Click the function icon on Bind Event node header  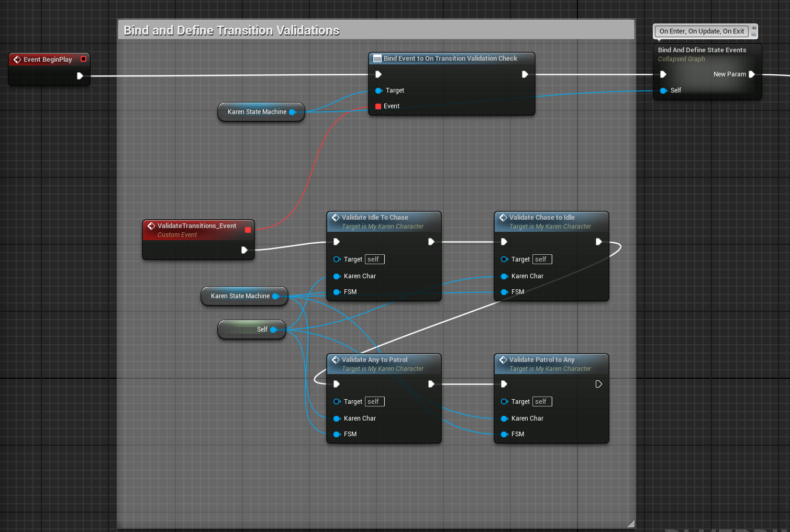(377, 58)
